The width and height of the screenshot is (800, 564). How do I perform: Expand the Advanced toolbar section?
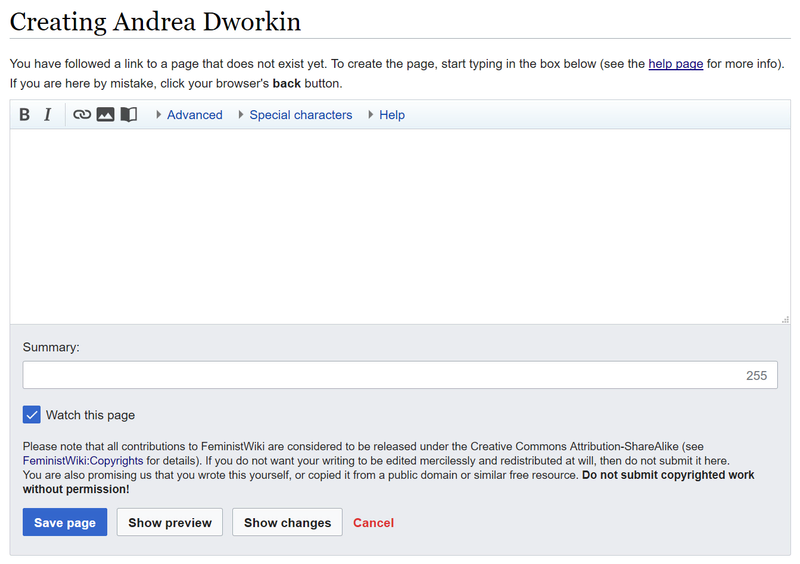click(x=189, y=115)
